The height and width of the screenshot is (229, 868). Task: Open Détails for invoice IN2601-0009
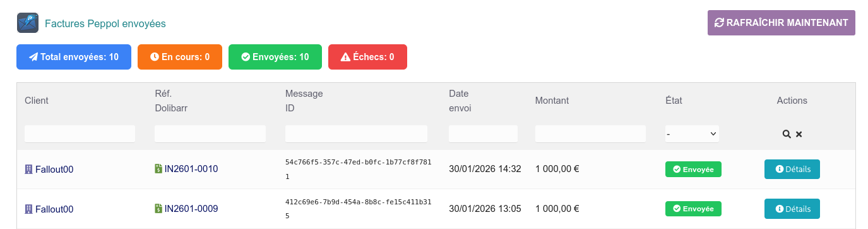(x=792, y=209)
